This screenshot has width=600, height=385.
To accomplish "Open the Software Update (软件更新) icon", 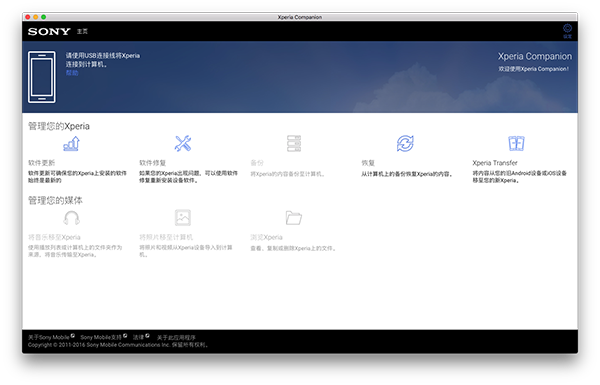I will (x=72, y=144).
